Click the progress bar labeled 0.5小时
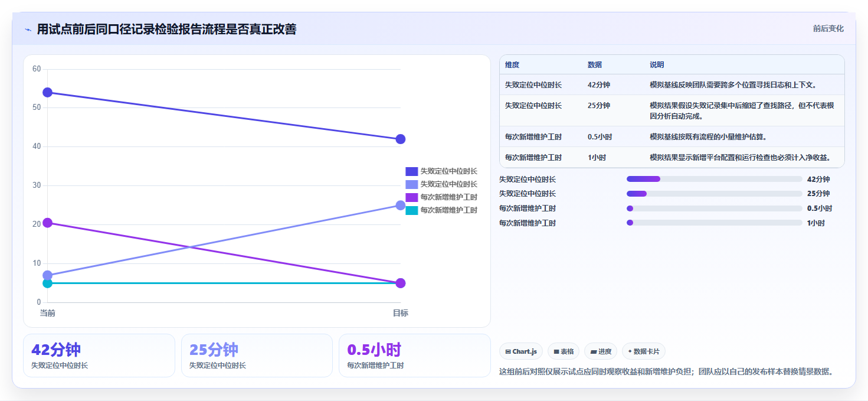The width and height of the screenshot is (868, 401). [x=715, y=208]
